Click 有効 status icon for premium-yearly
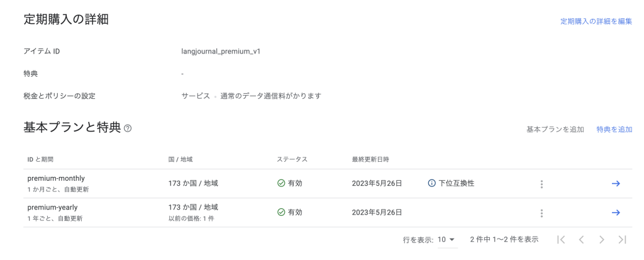Image resolution: width=644 pixels, height=260 pixels. click(x=281, y=212)
